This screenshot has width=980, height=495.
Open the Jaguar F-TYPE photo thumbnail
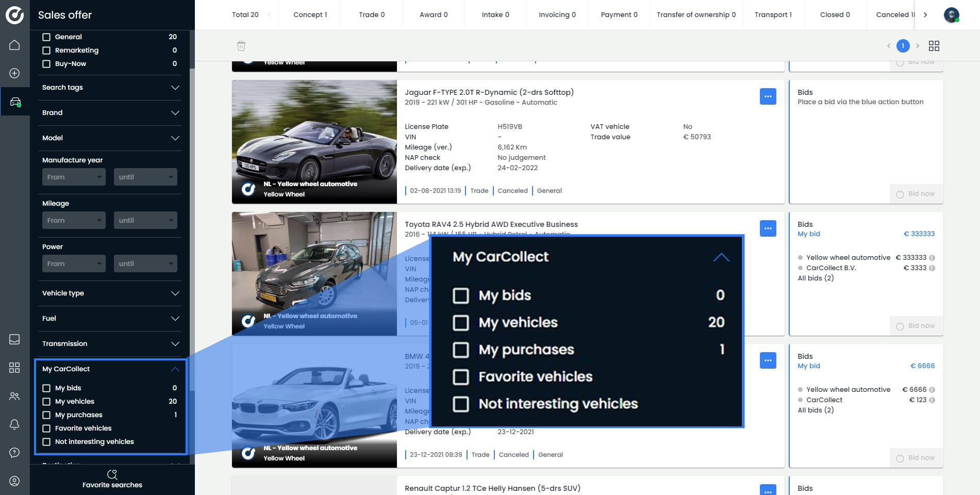[x=314, y=142]
